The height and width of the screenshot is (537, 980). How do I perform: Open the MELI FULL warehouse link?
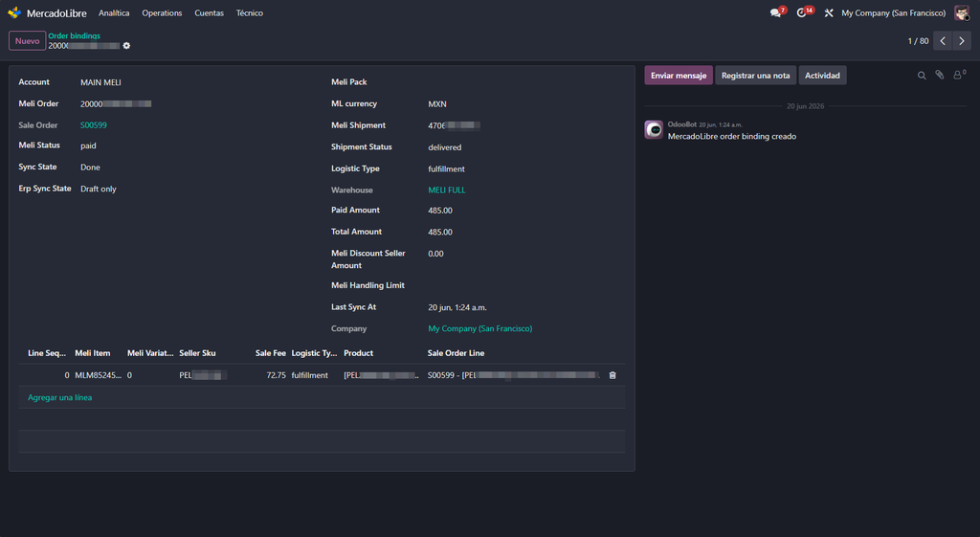pos(446,190)
